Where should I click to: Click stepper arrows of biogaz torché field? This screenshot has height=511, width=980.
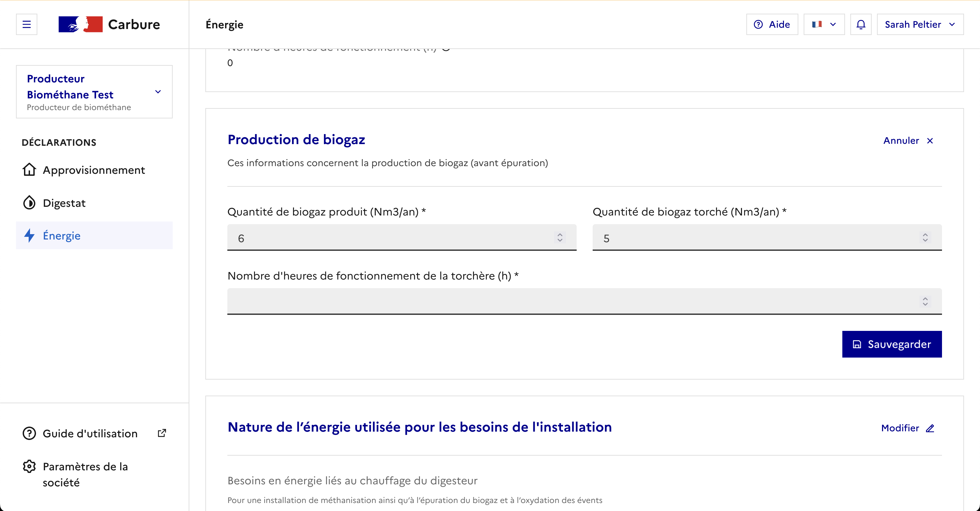tap(925, 237)
